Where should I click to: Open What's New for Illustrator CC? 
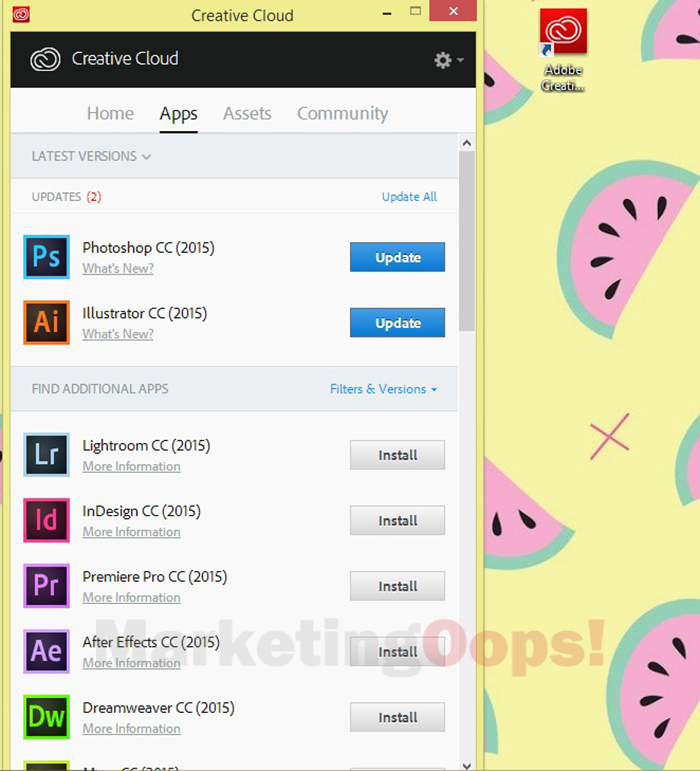118,334
